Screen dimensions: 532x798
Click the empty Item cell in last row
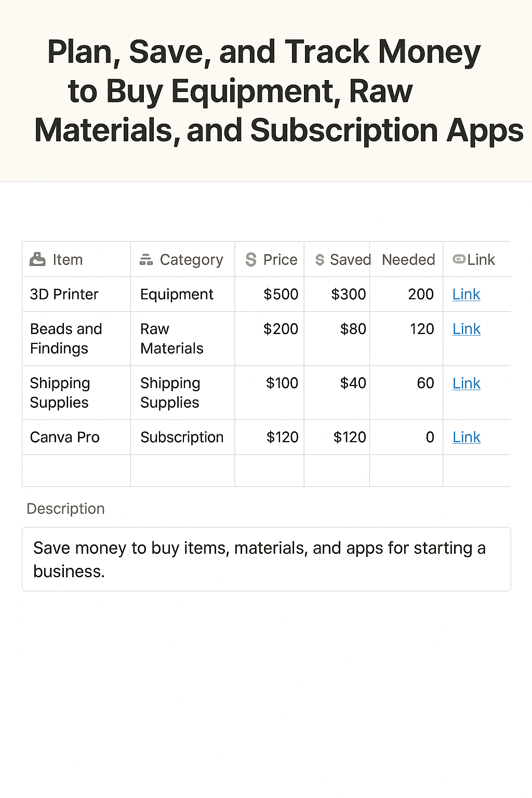click(x=76, y=471)
